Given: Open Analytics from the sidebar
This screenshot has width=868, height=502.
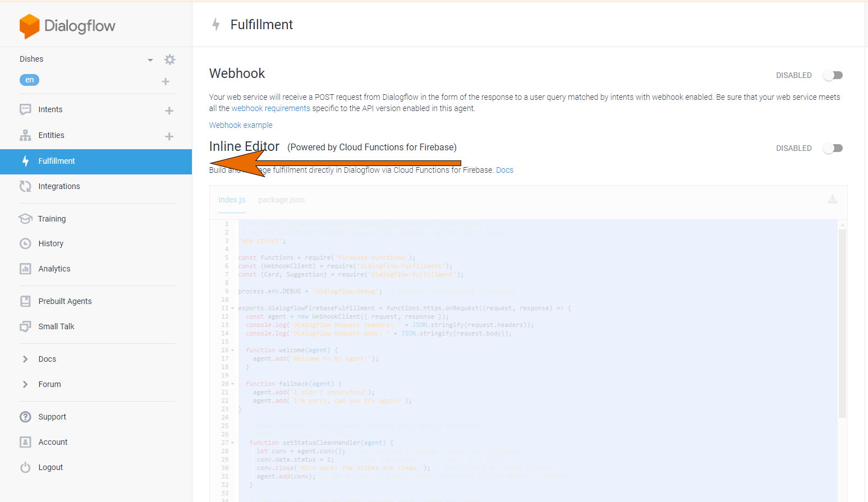Looking at the screenshot, I should click(54, 269).
